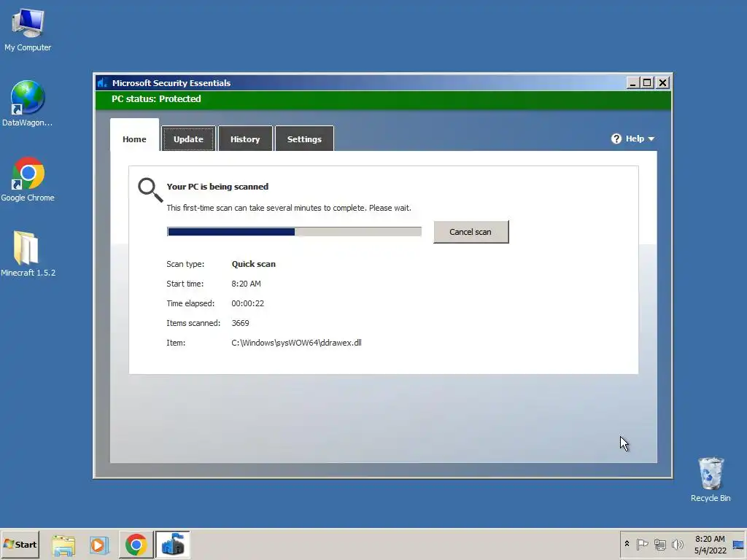Open the DataWagon desktop shortcut
The image size is (747, 560).
pyautogui.click(x=28, y=104)
